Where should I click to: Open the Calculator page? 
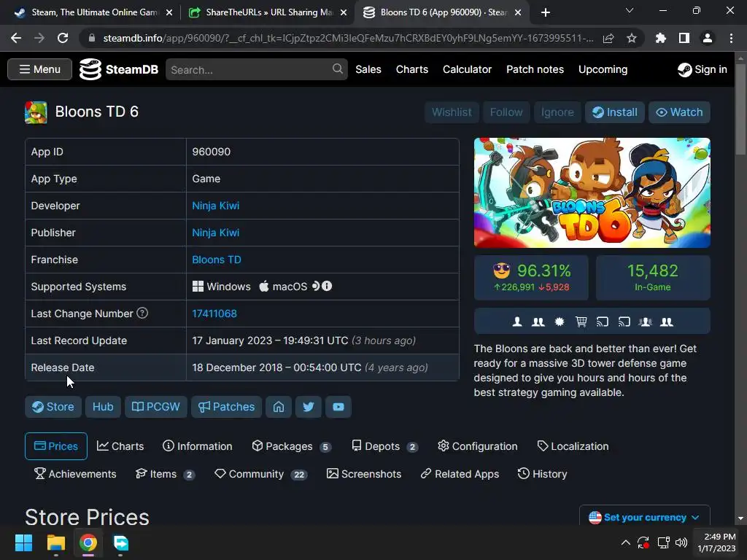pyautogui.click(x=468, y=69)
